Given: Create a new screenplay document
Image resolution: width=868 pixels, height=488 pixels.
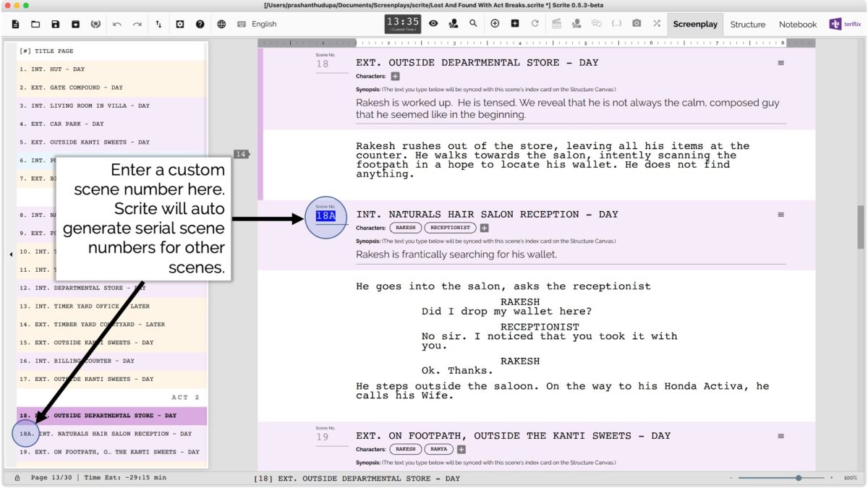Looking at the screenshot, I should click(16, 24).
